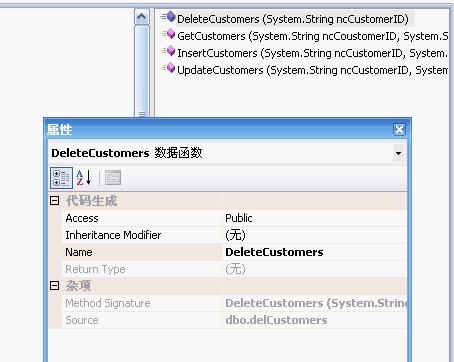Select the Method Signature property label

click(x=108, y=303)
